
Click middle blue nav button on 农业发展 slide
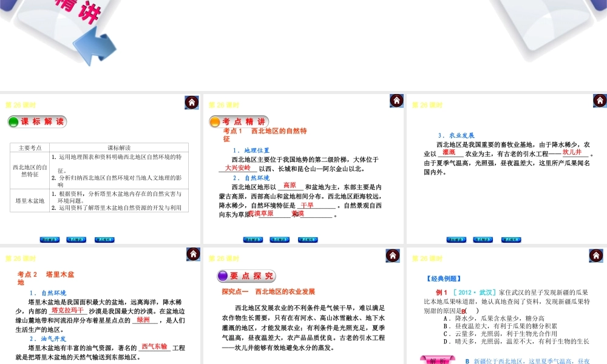click(x=483, y=240)
